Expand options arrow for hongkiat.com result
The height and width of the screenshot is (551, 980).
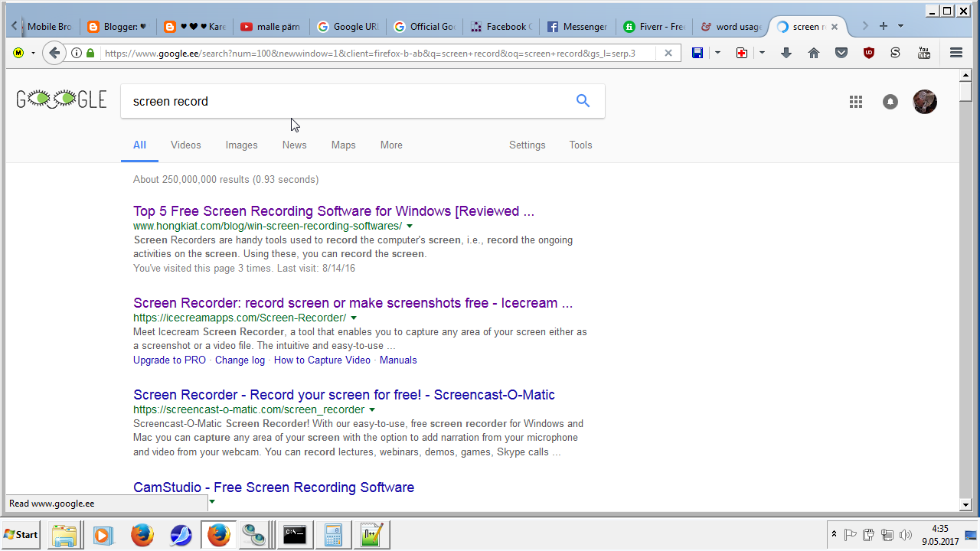coord(410,227)
